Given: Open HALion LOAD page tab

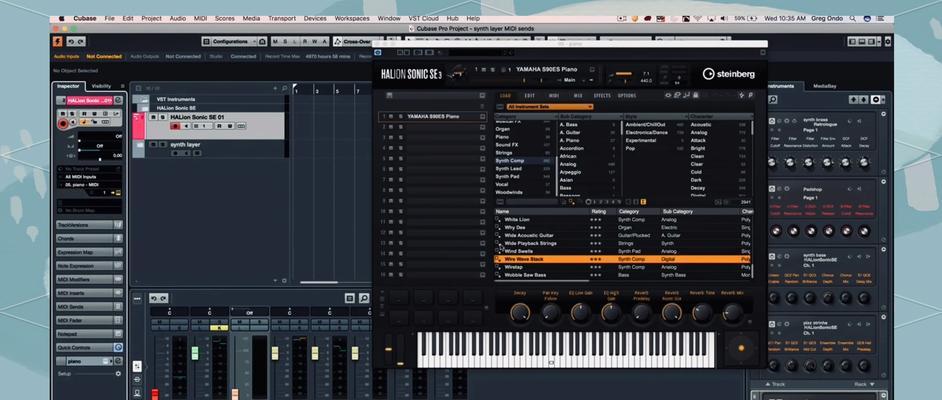Looking at the screenshot, I should point(506,95).
